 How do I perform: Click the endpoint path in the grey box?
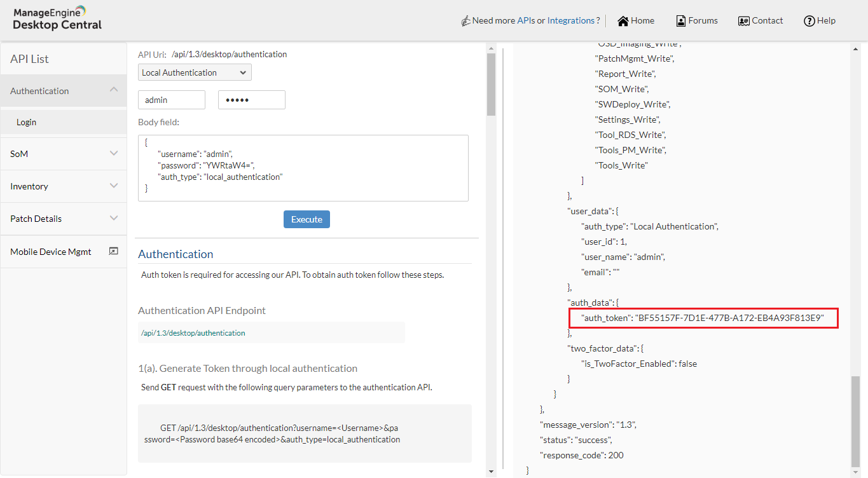point(193,333)
